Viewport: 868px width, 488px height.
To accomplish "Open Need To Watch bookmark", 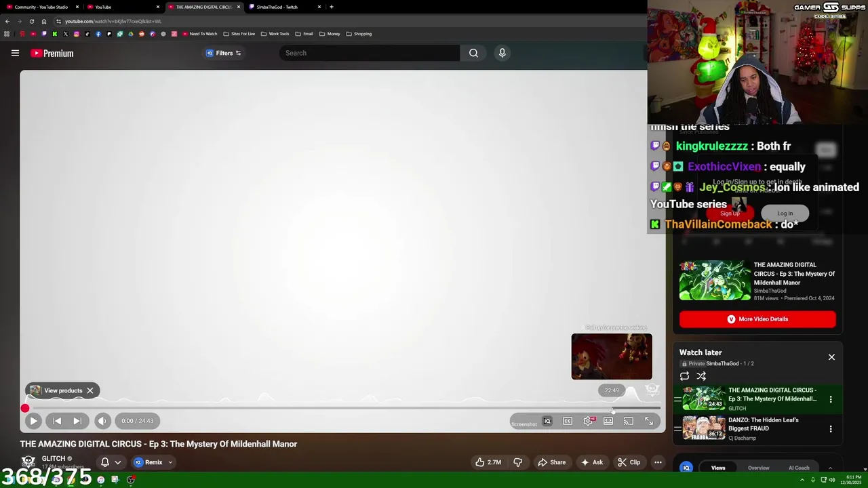I will [199, 34].
